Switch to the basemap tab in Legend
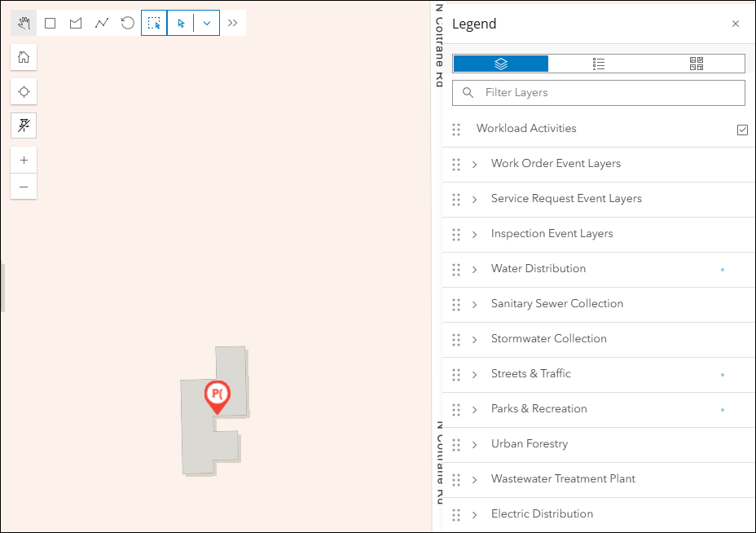Screen dimensions: 756x533 pos(696,63)
